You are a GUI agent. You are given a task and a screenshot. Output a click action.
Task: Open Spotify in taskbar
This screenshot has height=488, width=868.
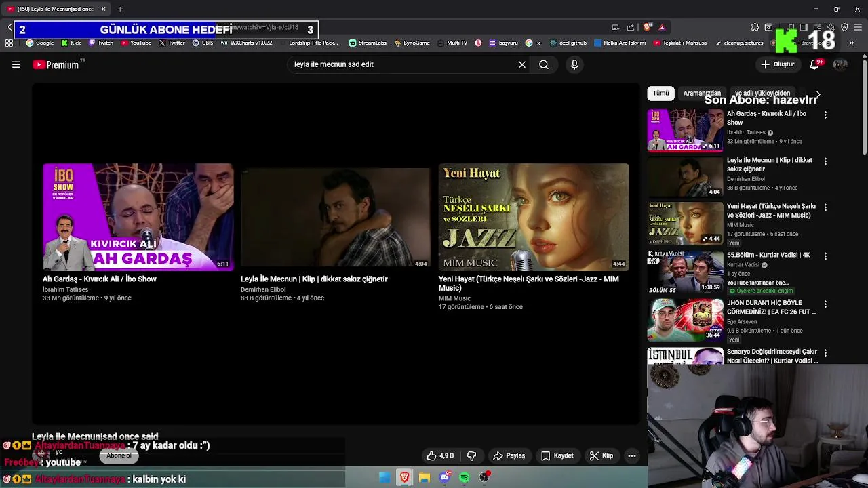465,477
